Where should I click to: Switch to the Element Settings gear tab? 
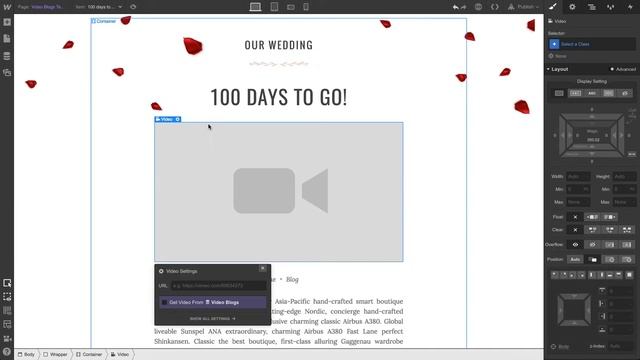(x=572, y=7)
